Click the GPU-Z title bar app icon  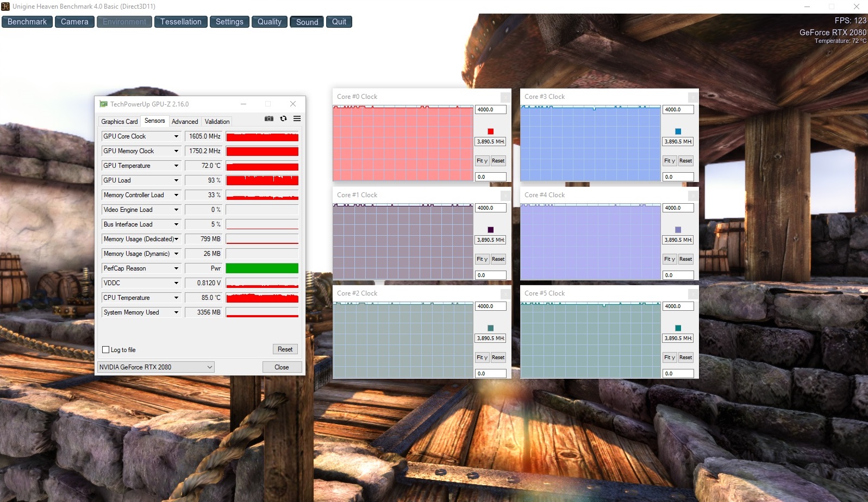[x=103, y=104]
